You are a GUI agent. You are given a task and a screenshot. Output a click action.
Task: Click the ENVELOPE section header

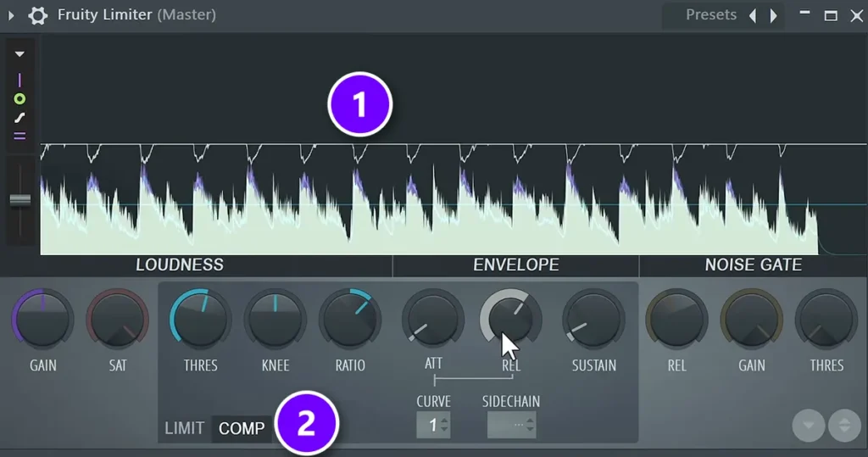(516, 265)
